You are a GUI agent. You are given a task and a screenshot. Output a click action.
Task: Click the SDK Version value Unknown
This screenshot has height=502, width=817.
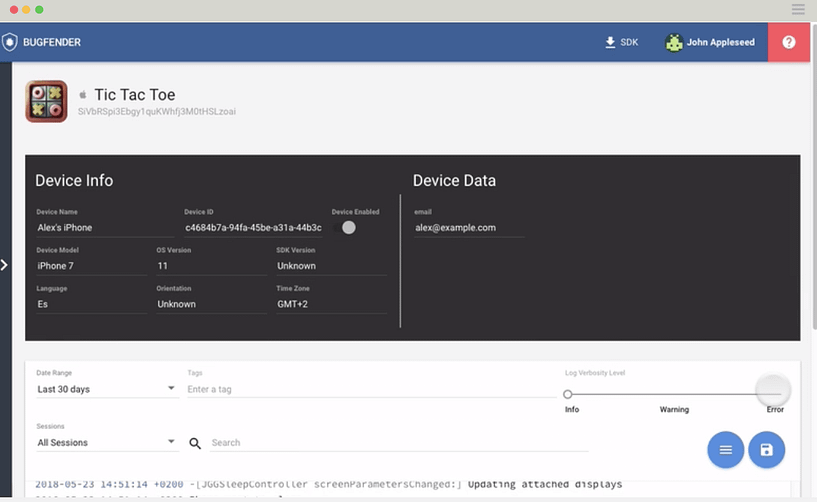click(331, 266)
